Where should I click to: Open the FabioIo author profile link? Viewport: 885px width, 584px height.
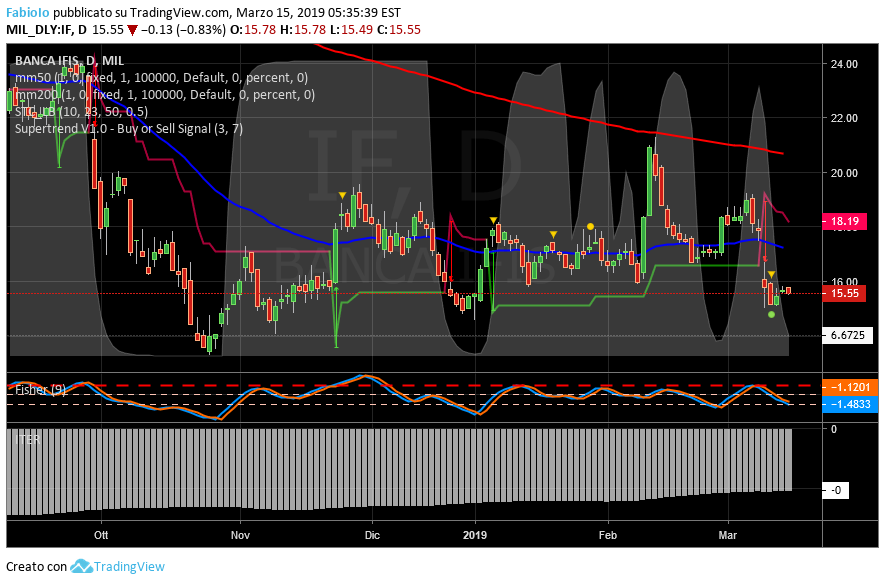pos(28,12)
